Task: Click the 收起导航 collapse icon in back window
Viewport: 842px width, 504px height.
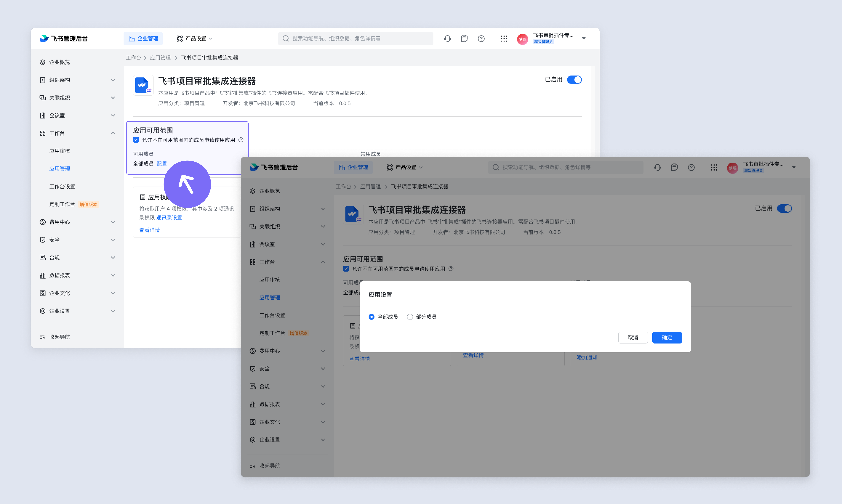Action: click(43, 337)
